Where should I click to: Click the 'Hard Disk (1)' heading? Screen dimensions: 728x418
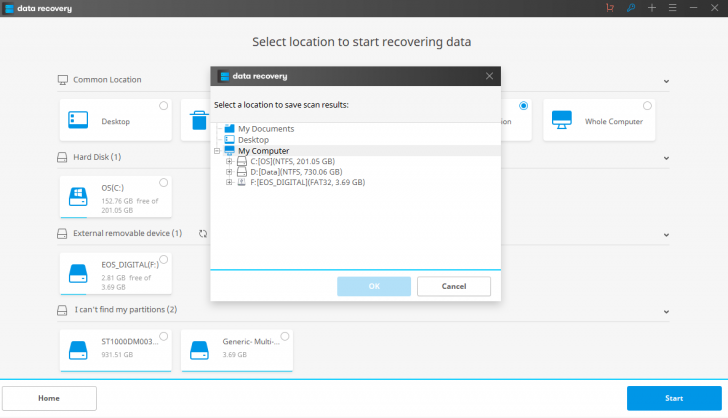97,157
